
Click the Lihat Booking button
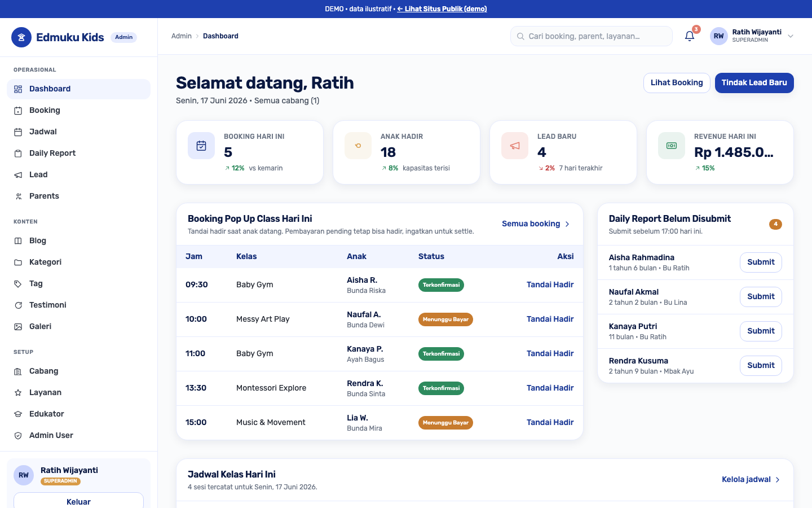[677, 83]
